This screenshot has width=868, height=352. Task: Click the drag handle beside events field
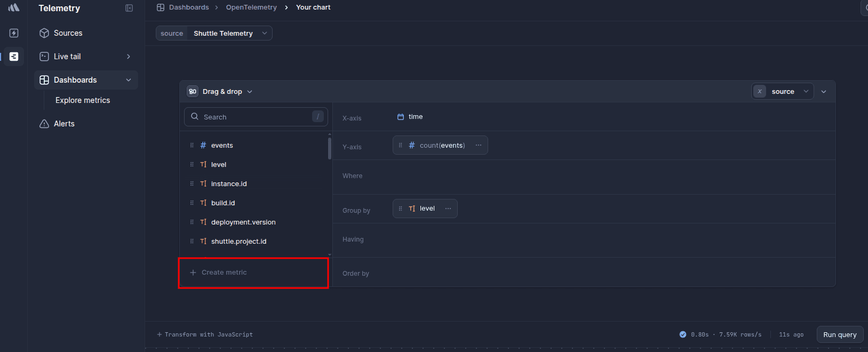pyautogui.click(x=192, y=145)
